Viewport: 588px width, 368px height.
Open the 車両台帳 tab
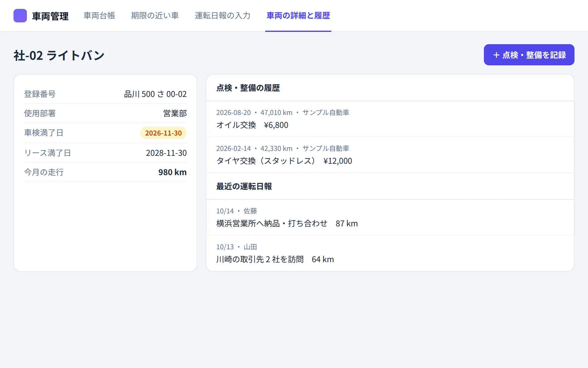click(x=99, y=16)
